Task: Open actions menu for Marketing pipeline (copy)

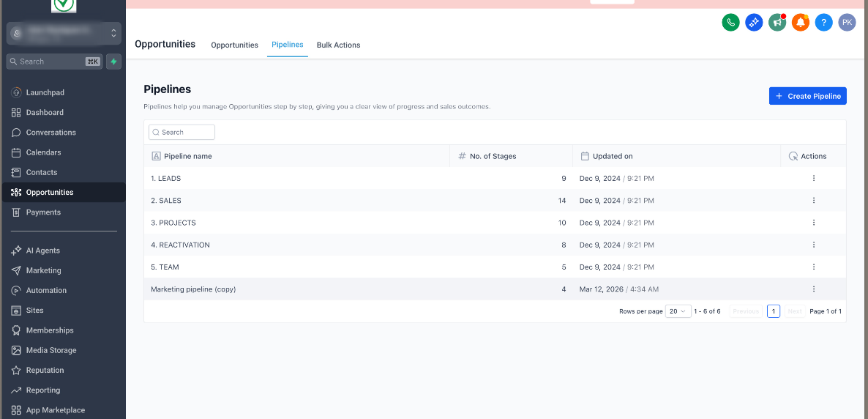Action: click(x=814, y=289)
